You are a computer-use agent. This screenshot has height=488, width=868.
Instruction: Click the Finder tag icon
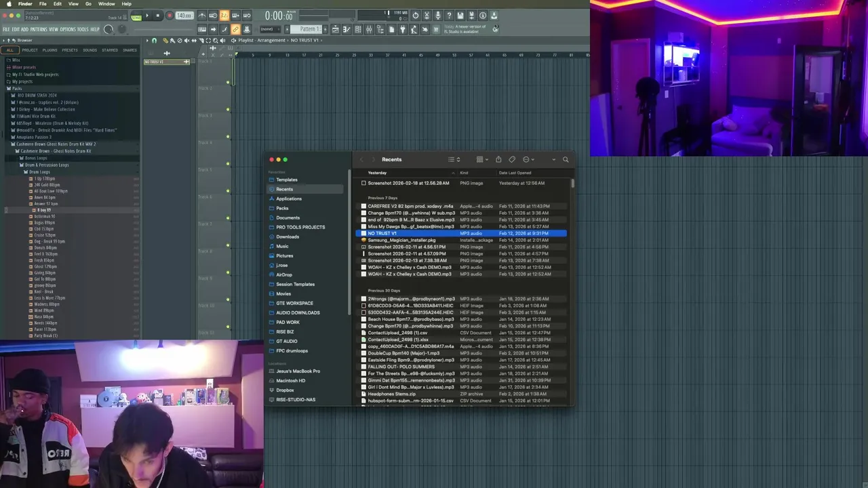512,159
